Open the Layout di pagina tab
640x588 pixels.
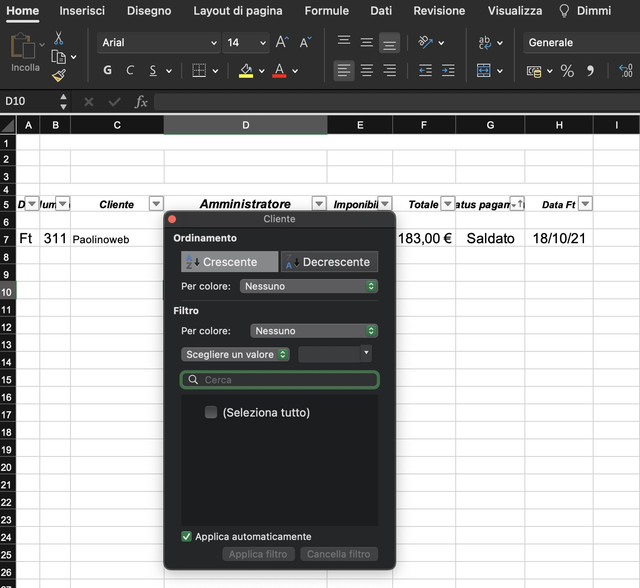pyautogui.click(x=238, y=11)
